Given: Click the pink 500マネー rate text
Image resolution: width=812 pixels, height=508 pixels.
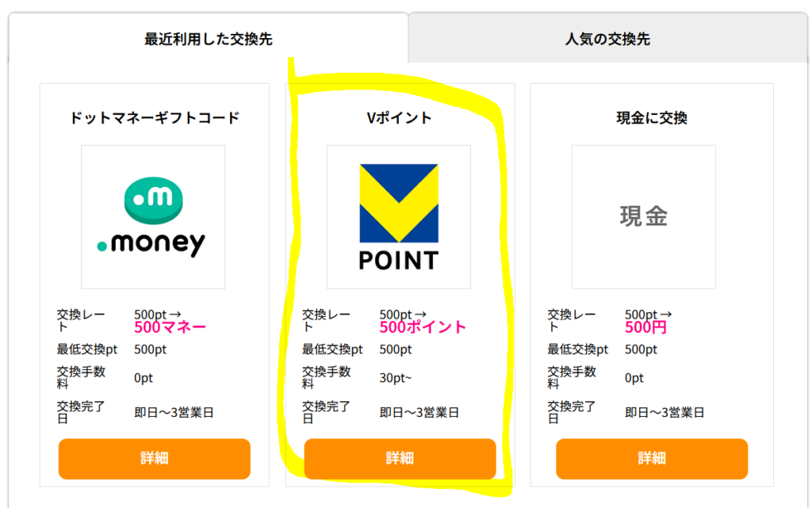Looking at the screenshot, I should pyautogui.click(x=170, y=327).
